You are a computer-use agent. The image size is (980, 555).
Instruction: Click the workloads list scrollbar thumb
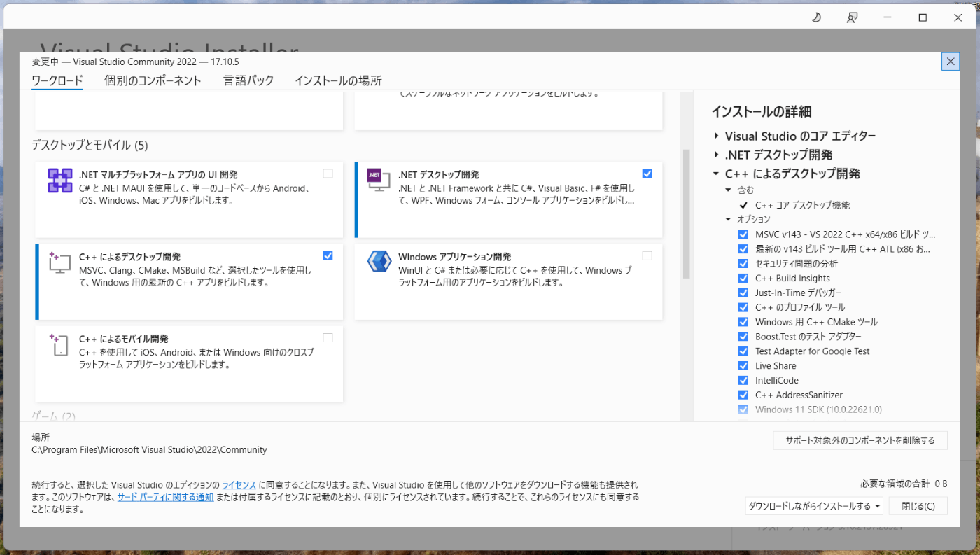tap(686, 213)
